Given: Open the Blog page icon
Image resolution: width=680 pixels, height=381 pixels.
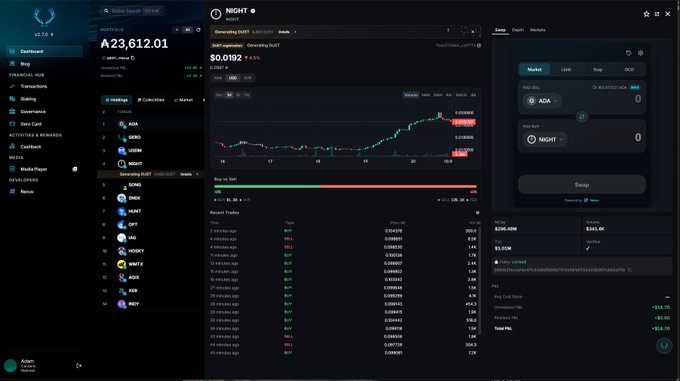Looking at the screenshot, I should tap(12, 64).
